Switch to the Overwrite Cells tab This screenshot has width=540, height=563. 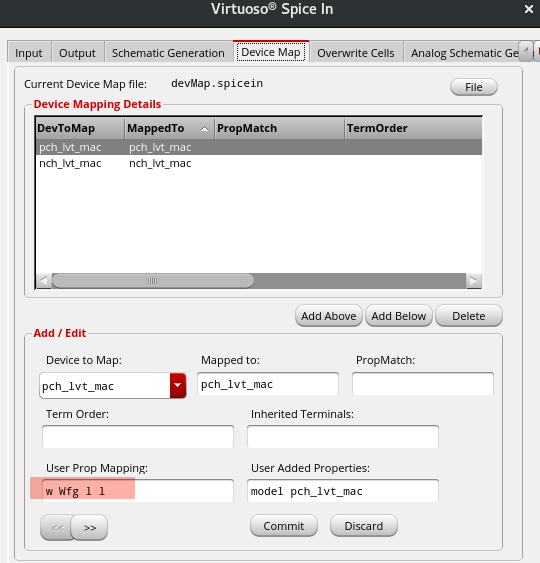tap(355, 52)
